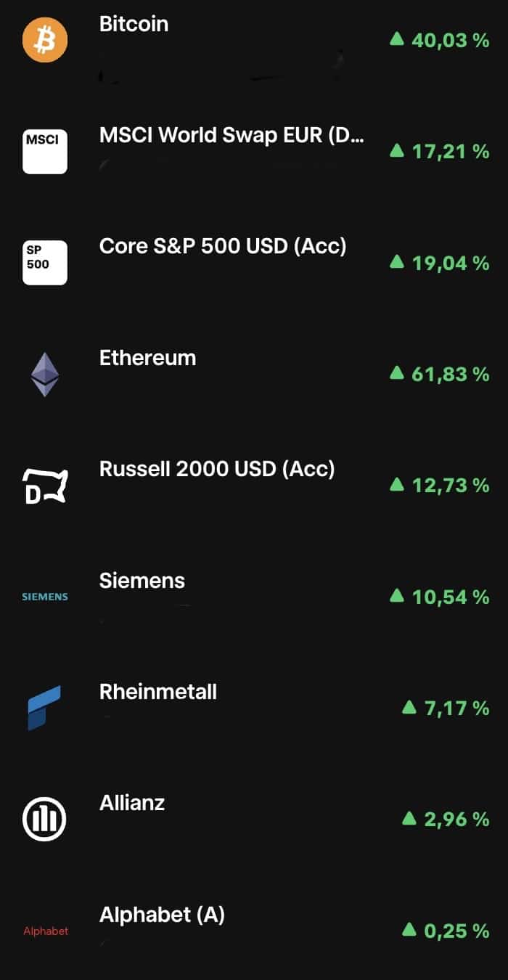Tap the blue Rheinmetall logo
This screenshot has width=508, height=980.
[44, 708]
